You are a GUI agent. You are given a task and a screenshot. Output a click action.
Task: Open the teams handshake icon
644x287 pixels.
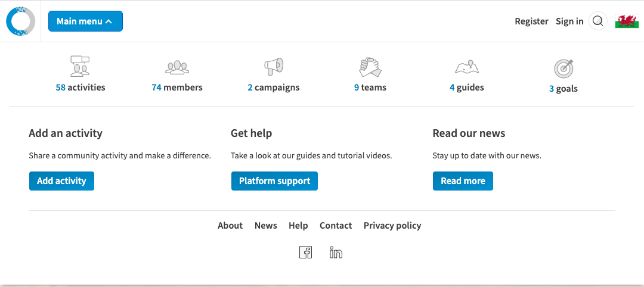point(370,67)
